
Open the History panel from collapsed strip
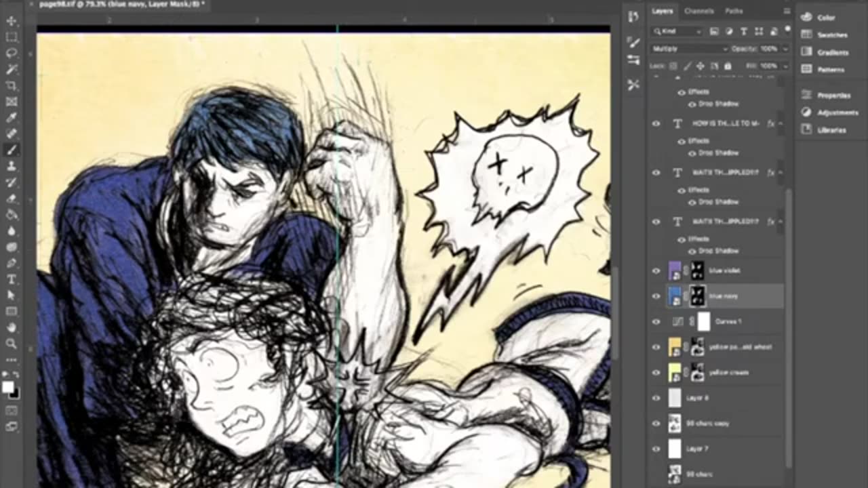coord(633,17)
